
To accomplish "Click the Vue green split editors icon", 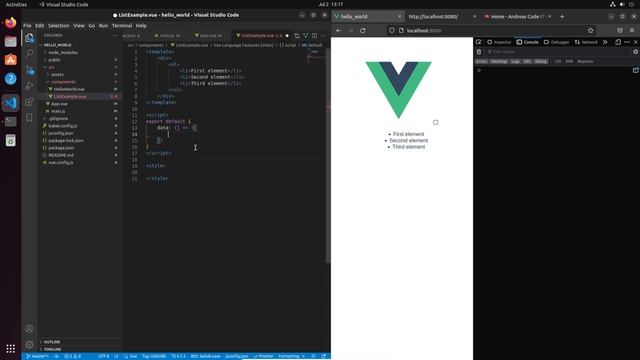I will point(305,36).
